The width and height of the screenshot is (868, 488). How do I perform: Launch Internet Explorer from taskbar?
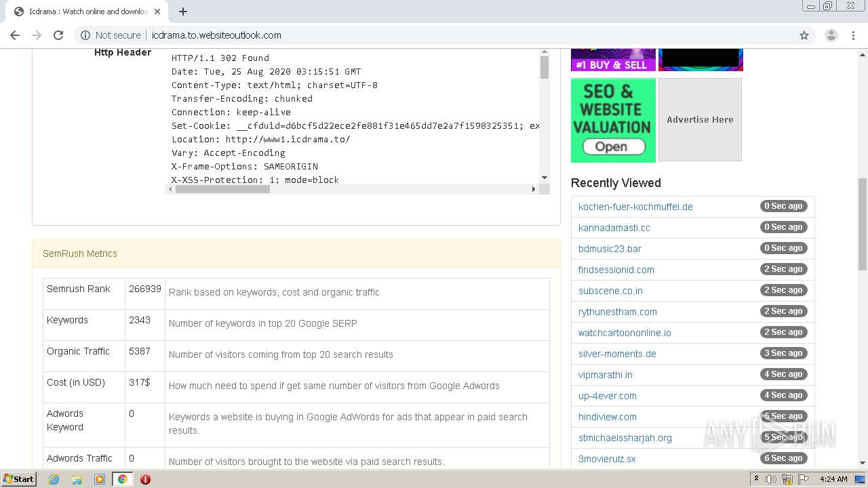pos(54,479)
